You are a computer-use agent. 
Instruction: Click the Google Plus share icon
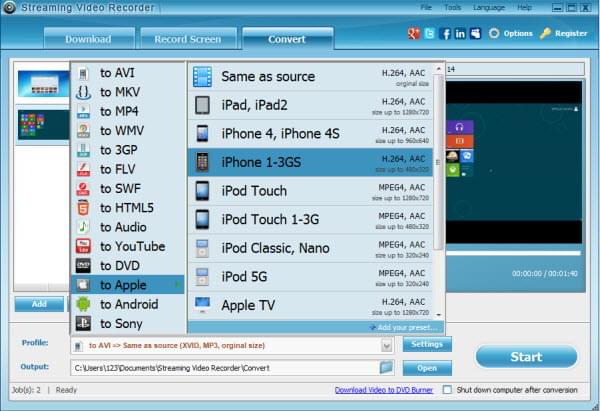[x=414, y=34]
